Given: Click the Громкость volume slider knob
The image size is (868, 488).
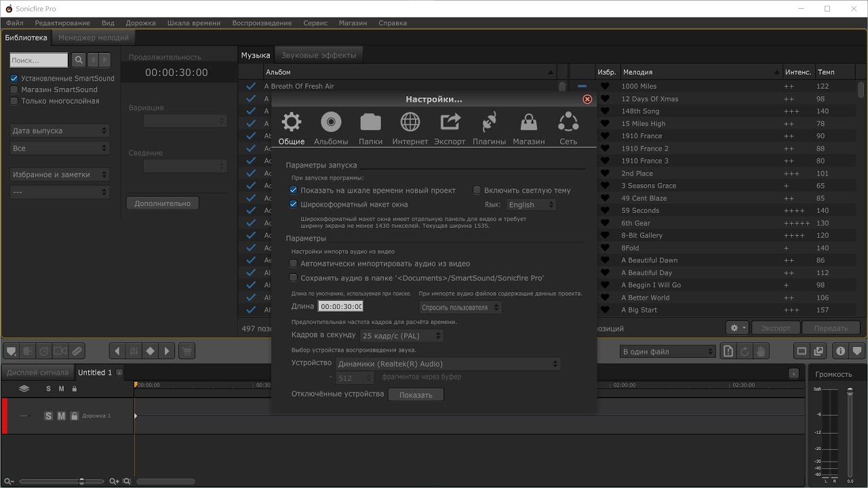Looking at the screenshot, I should tap(850, 392).
